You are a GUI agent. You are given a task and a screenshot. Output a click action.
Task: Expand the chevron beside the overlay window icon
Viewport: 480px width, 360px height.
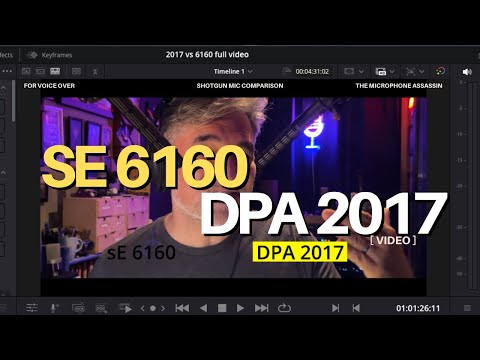click(392, 71)
